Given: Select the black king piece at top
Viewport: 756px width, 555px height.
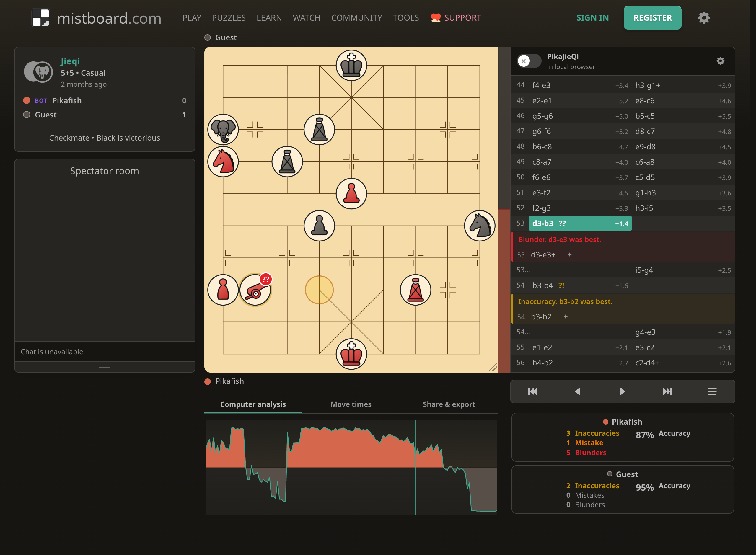Looking at the screenshot, I should pyautogui.click(x=351, y=65).
